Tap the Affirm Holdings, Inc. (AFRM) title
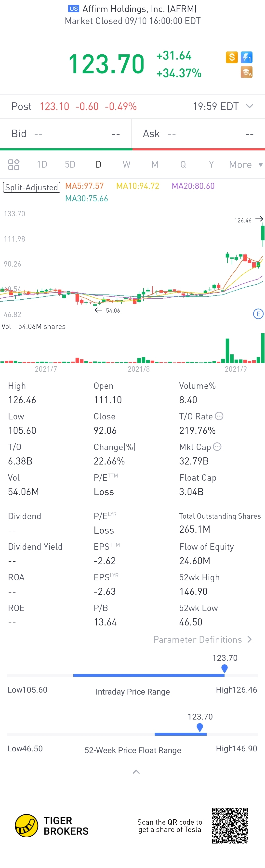This screenshot has height=868, width=265. 139,9
